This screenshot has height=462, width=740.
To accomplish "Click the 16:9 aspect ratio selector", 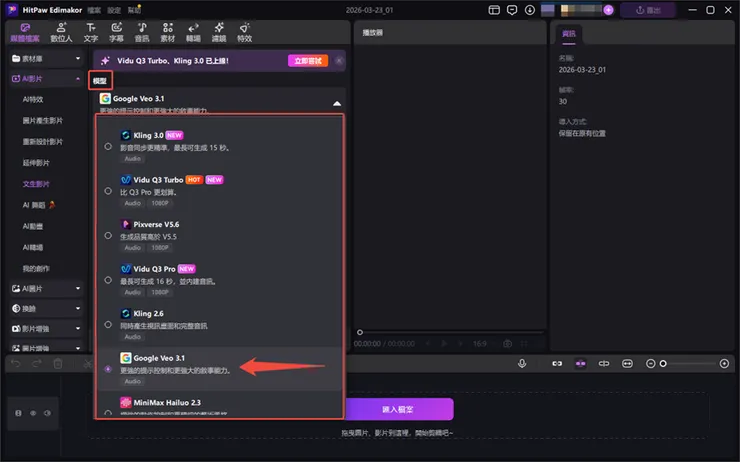I will (x=479, y=344).
